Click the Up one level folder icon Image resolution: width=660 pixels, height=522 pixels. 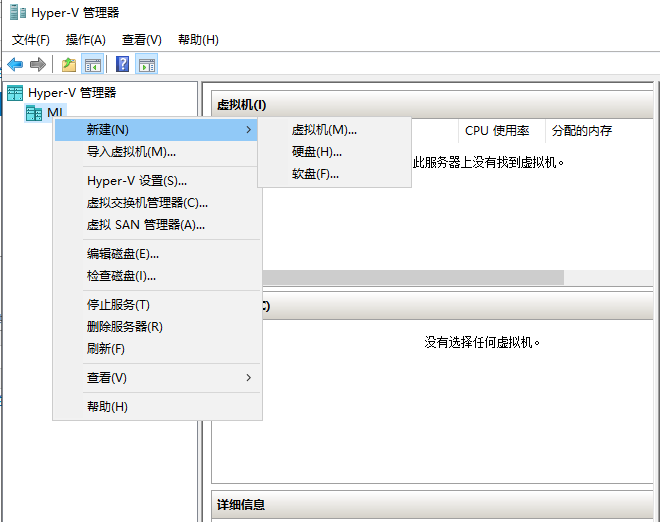click(x=69, y=64)
